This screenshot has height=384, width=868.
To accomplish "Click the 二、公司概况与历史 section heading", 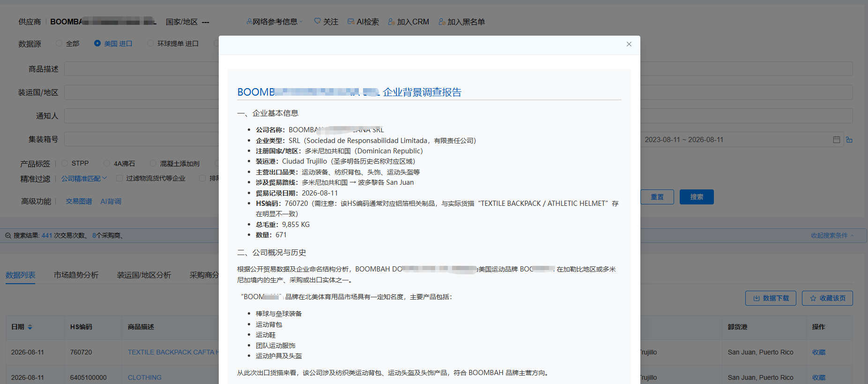I will pos(272,252).
